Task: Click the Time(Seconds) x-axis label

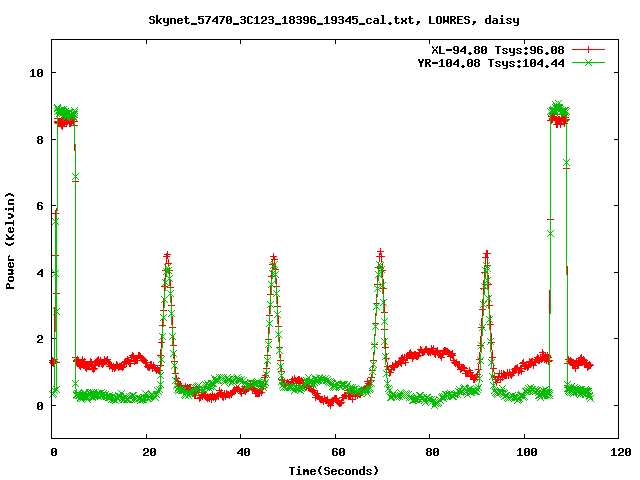Action: (x=334, y=471)
